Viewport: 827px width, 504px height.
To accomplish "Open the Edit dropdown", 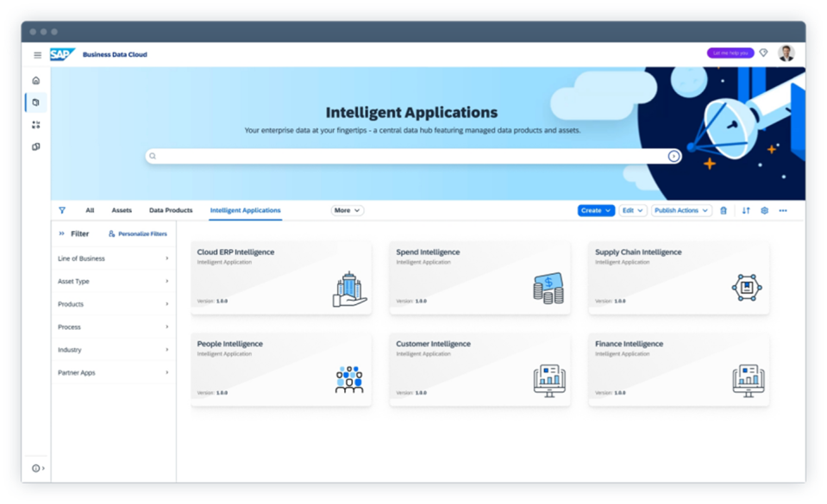I will (x=633, y=210).
